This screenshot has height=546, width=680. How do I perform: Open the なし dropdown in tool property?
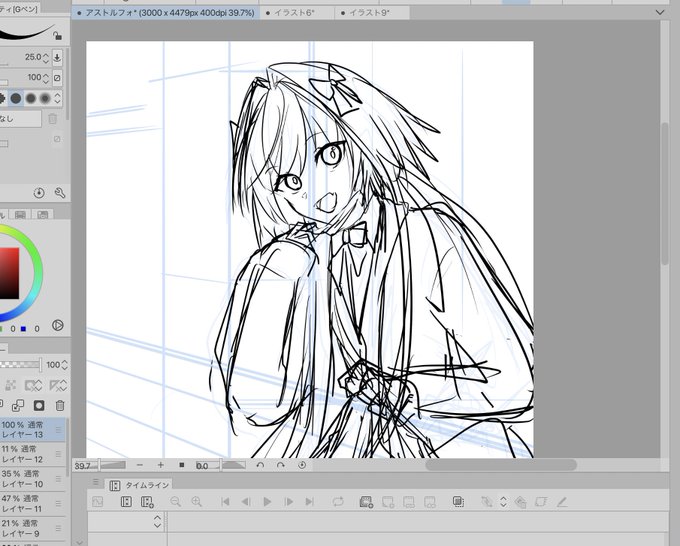coord(20,118)
